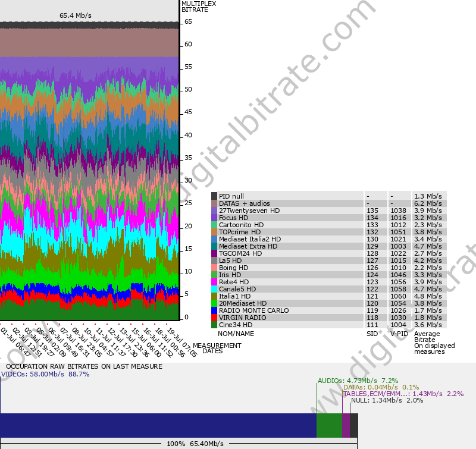
Task: Click the MULTIPLEX BITRATE axis title
Action: (199, 7)
